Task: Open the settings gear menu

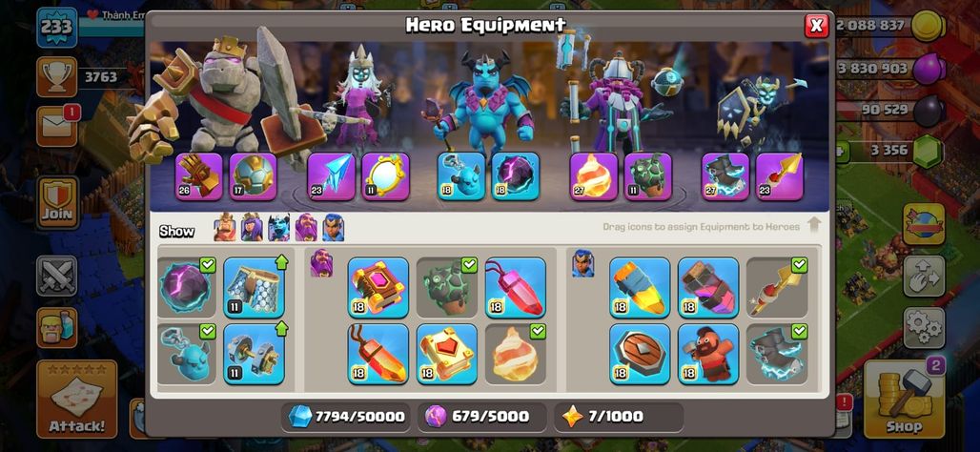Action: [924, 328]
